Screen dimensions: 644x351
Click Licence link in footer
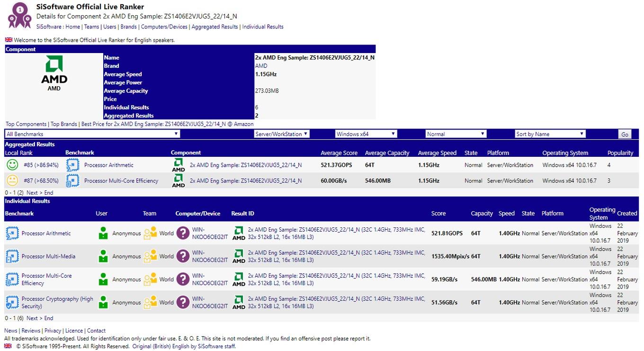click(74, 331)
